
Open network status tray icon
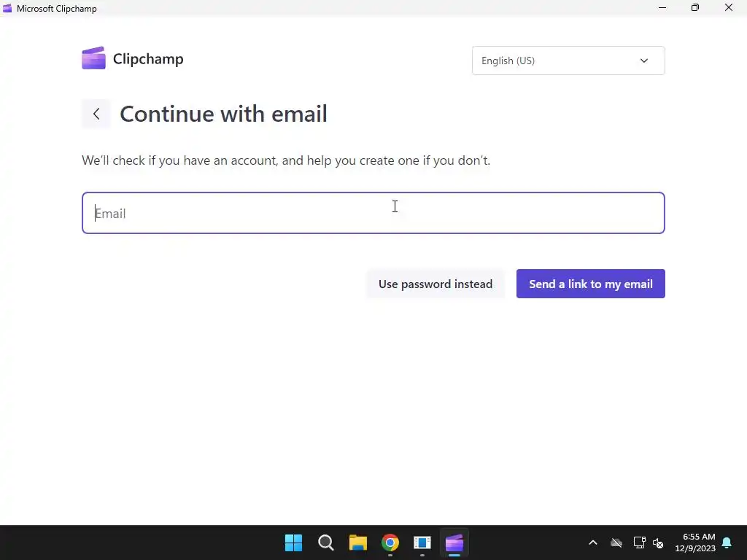pyautogui.click(x=639, y=542)
